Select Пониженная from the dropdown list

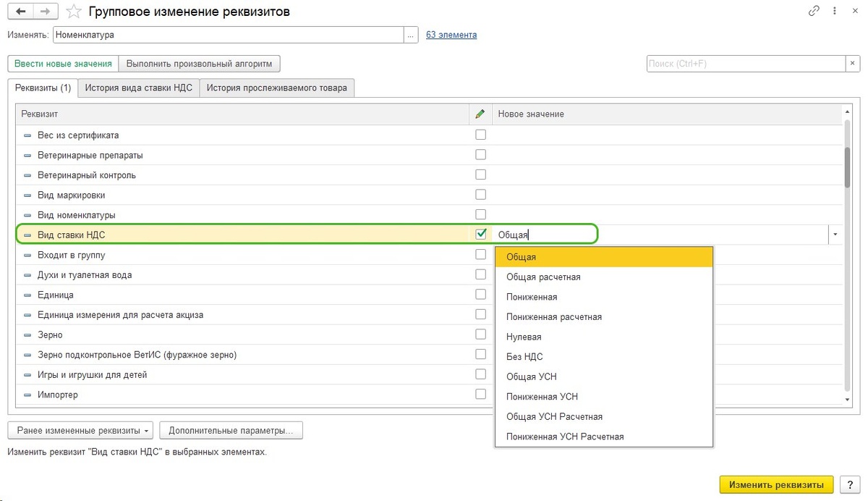tap(532, 297)
